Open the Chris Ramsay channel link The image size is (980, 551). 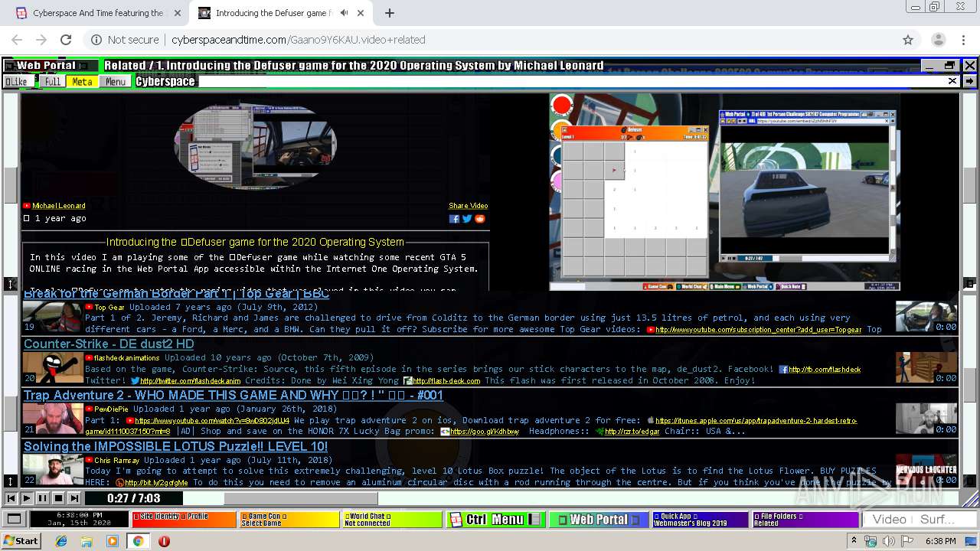pos(117,461)
